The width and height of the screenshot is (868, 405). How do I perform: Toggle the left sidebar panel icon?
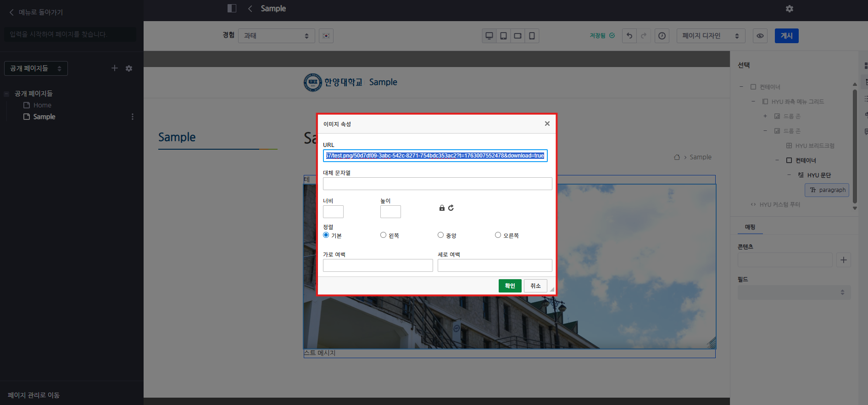[x=232, y=8]
